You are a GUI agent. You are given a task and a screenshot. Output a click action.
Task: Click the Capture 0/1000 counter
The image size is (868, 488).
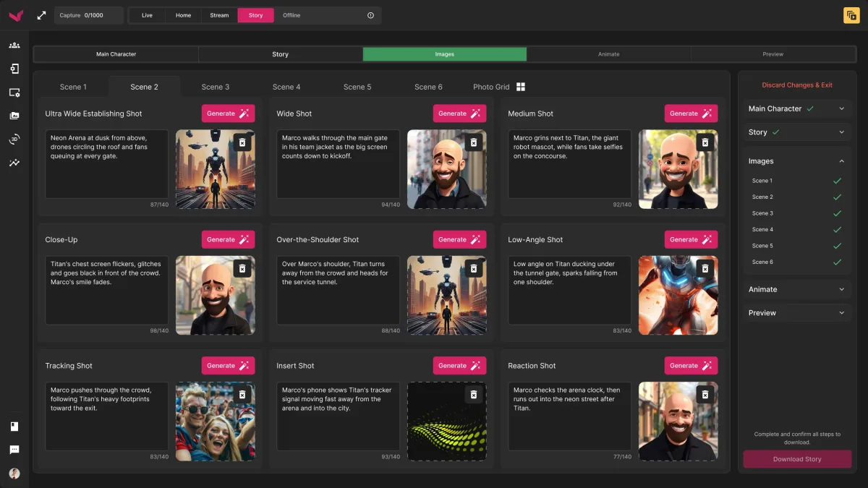pos(88,15)
